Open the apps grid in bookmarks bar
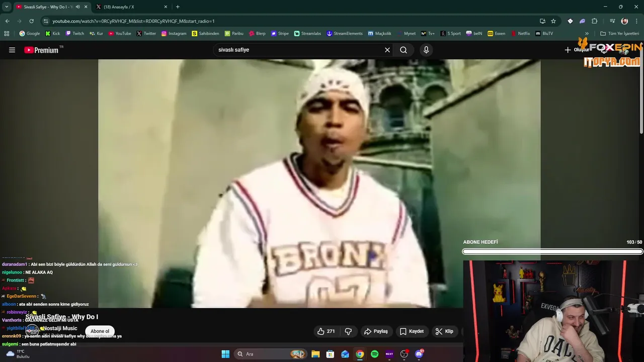Viewport: 644px width, 362px height. click(x=7, y=34)
